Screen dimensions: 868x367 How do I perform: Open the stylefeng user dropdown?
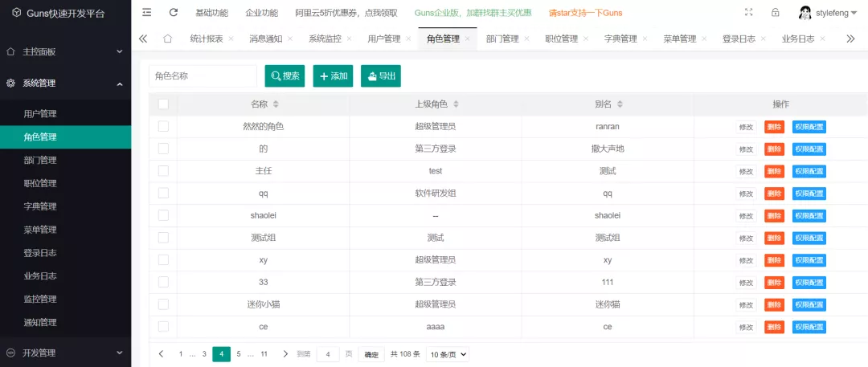click(x=837, y=13)
